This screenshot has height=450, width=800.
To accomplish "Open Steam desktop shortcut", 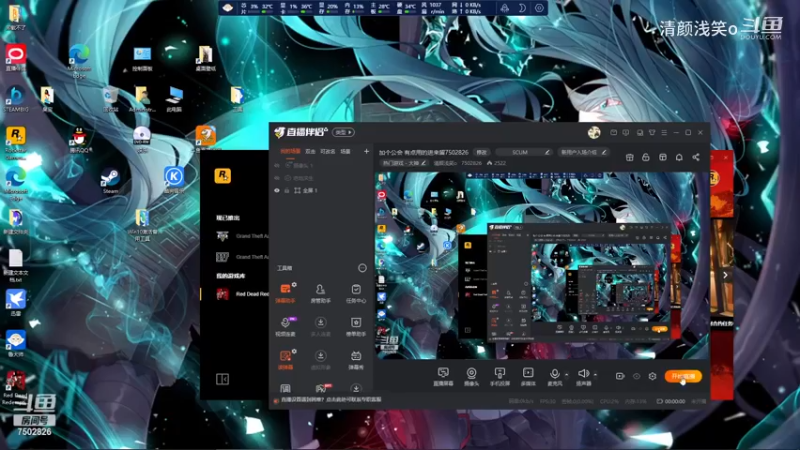I will 110,182.
